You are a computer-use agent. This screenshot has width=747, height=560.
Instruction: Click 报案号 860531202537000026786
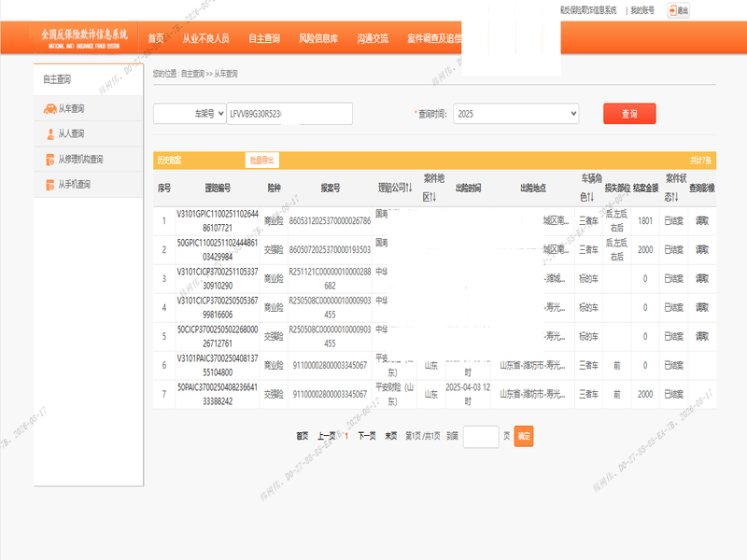[x=330, y=221]
